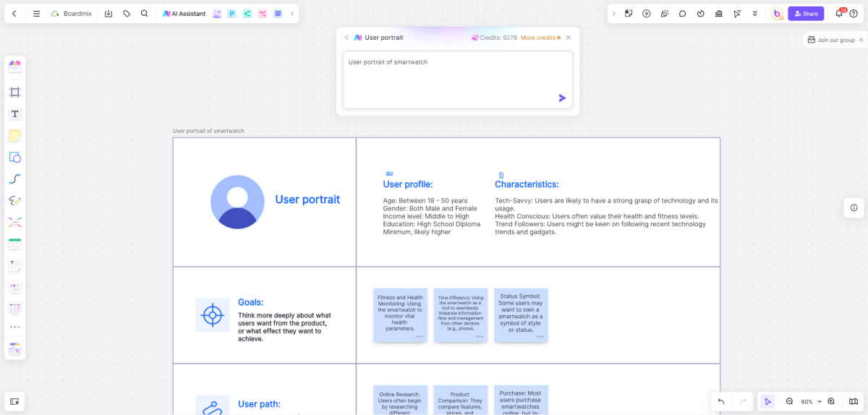Select the Mind map tool
This screenshot has height=415, width=868.
coord(14,222)
